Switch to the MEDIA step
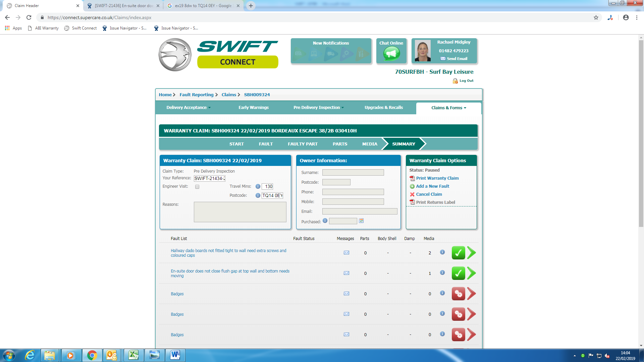 pyautogui.click(x=370, y=144)
